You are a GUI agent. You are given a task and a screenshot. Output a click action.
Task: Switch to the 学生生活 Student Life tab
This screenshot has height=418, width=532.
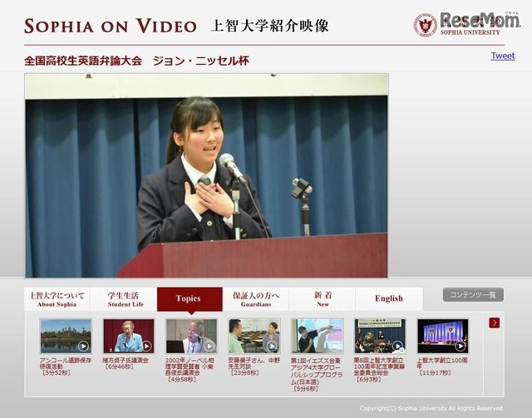tap(124, 299)
